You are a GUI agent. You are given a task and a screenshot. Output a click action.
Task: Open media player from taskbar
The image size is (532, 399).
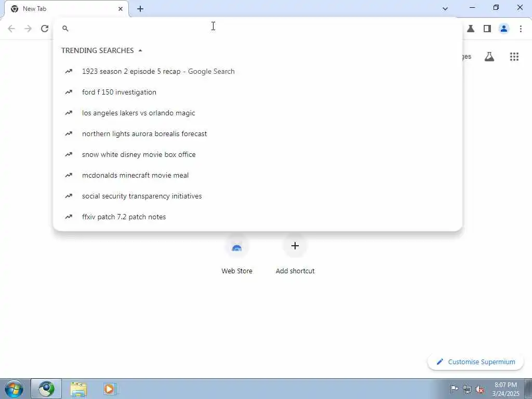[110, 389]
